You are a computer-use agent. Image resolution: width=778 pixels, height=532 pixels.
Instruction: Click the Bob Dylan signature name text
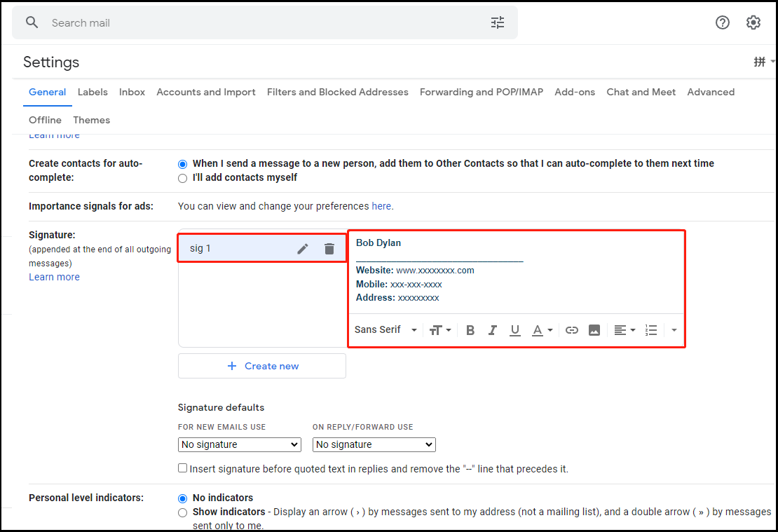[x=378, y=243]
